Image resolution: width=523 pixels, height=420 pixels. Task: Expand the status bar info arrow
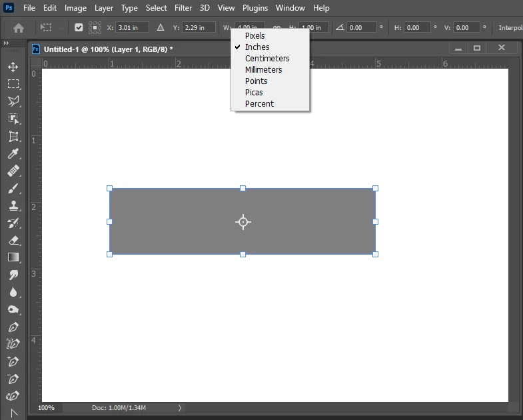(179, 407)
